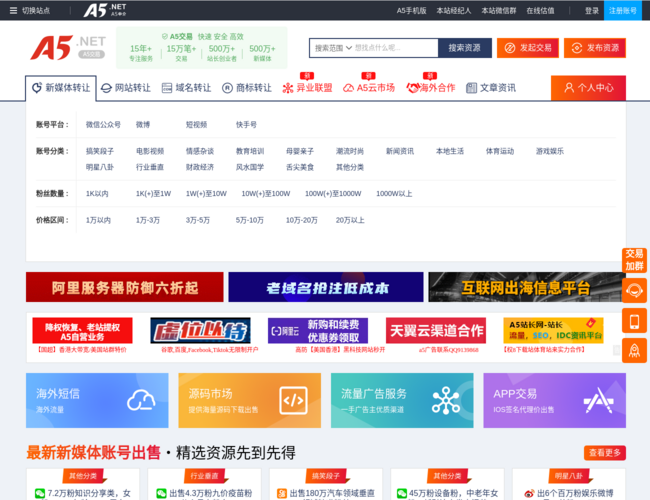The image size is (650, 500).
Task: Click the mobile phone icon in sidebar
Action: [x=634, y=321]
